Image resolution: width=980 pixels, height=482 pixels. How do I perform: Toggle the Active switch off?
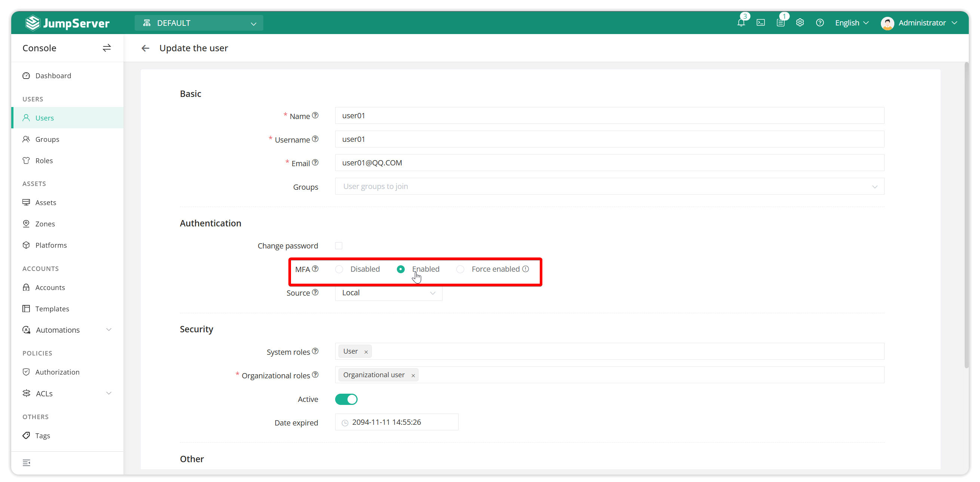coord(346,399)
